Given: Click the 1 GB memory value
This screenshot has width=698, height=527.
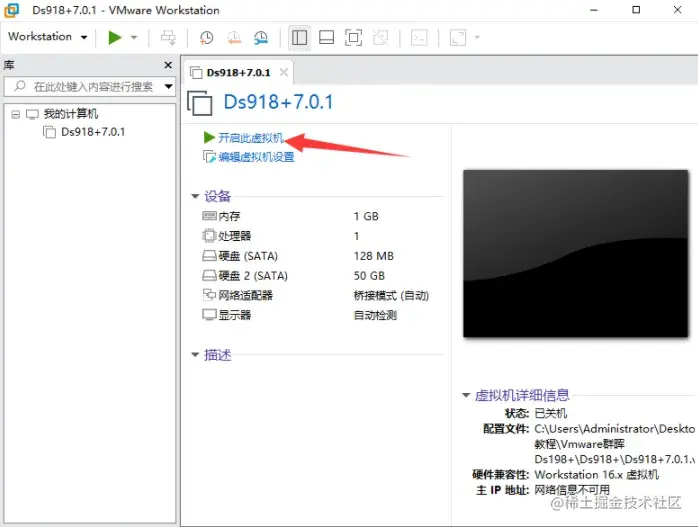Looking at the screenshot, I should (366, 216).
